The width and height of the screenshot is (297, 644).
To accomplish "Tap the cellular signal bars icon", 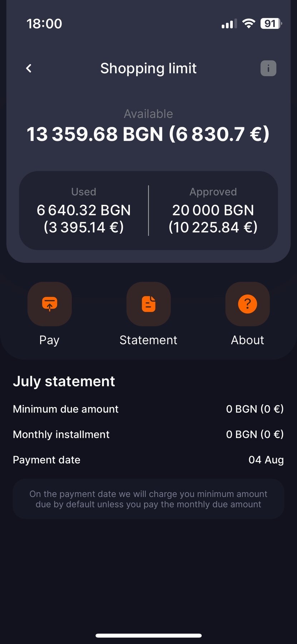I will pyautogui.click(x=229, y=24).
